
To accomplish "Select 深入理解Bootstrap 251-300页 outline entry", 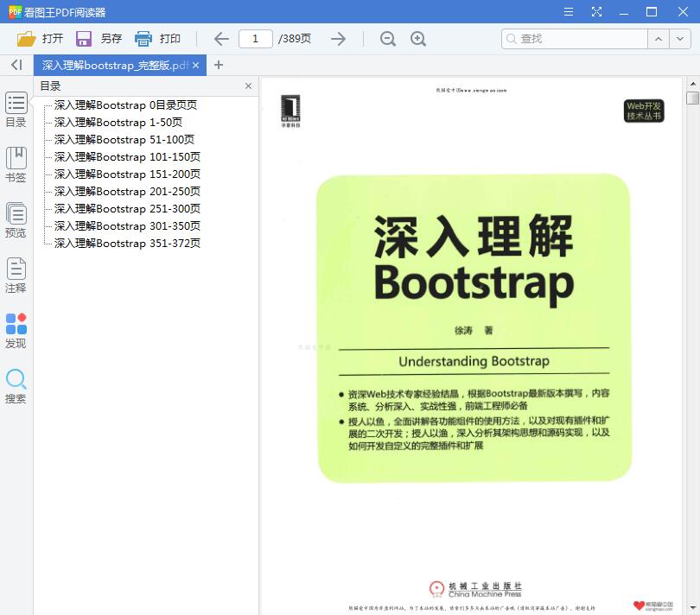I will click(127, 209).
